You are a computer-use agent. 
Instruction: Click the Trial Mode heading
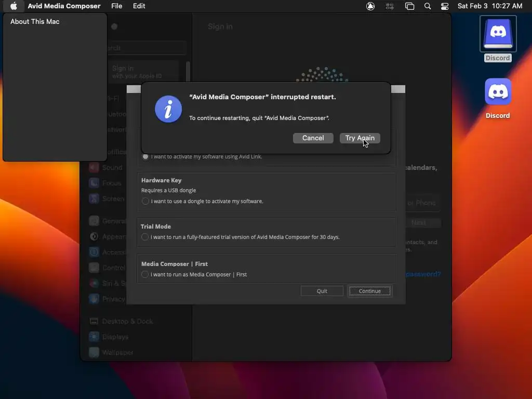pyautogui.click(x=156, y=227)
